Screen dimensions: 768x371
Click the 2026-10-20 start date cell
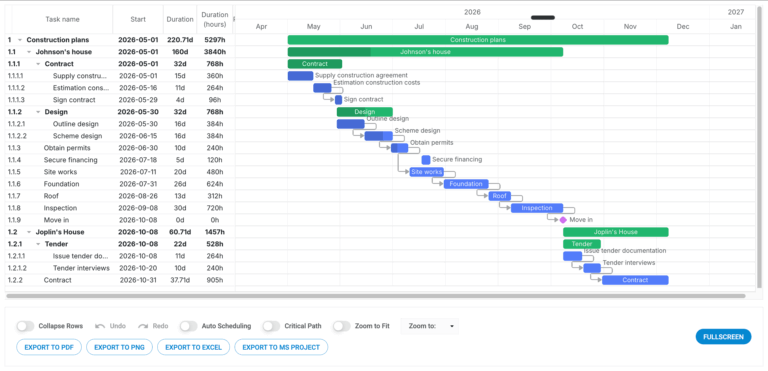[x=138, y=268]
